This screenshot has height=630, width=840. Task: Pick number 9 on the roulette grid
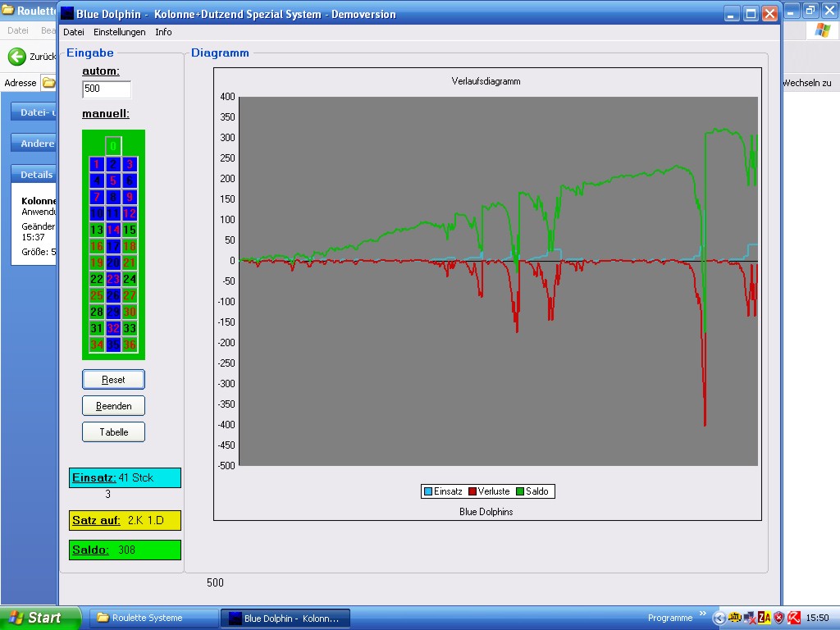point(130,197)
